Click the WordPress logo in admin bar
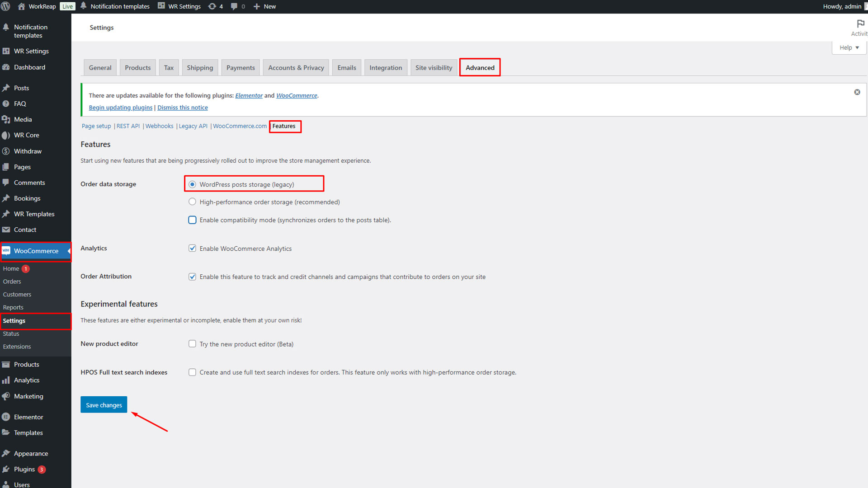868x488 pixels. click(6, 6)
